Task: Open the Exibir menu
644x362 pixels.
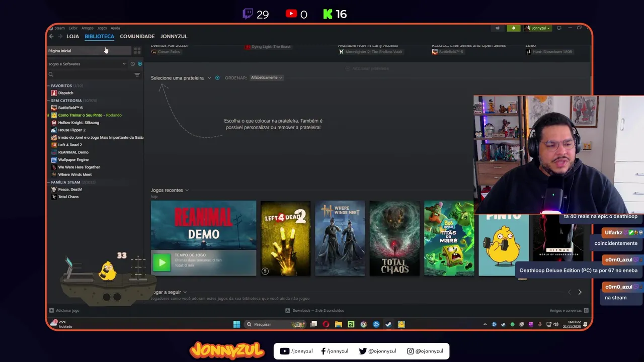Action: coord(73,28)
